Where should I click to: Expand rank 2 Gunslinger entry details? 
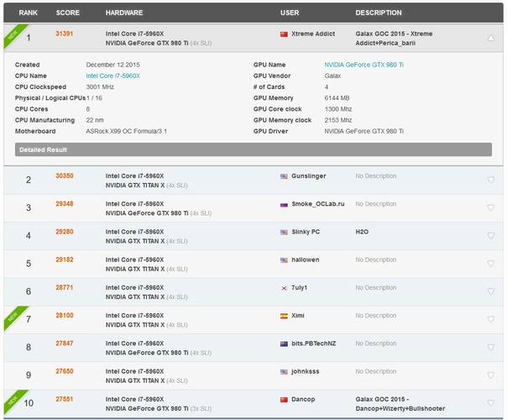pos(490,180)
